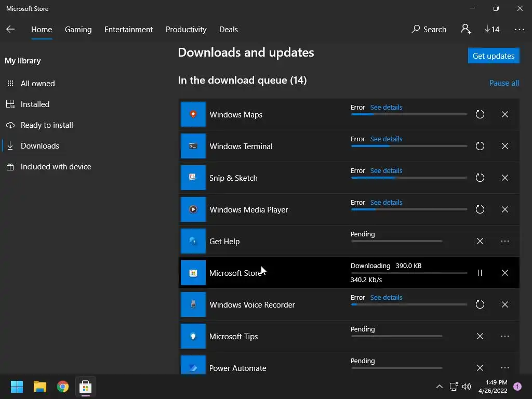See details for Windows Media Player error
The width and height of the screenshot is (532, 399).
tap(386, 203)
